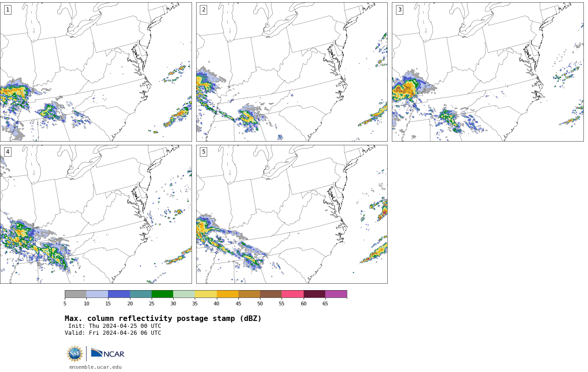
Task: Open ensemble member 3 reflectivity map
Action: 487,72
